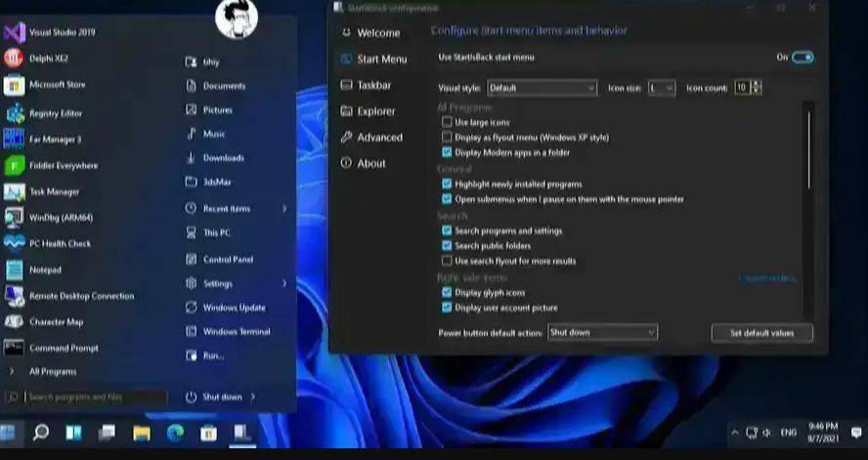Open Microsoft Store icon in Start menu

point(14,85)
